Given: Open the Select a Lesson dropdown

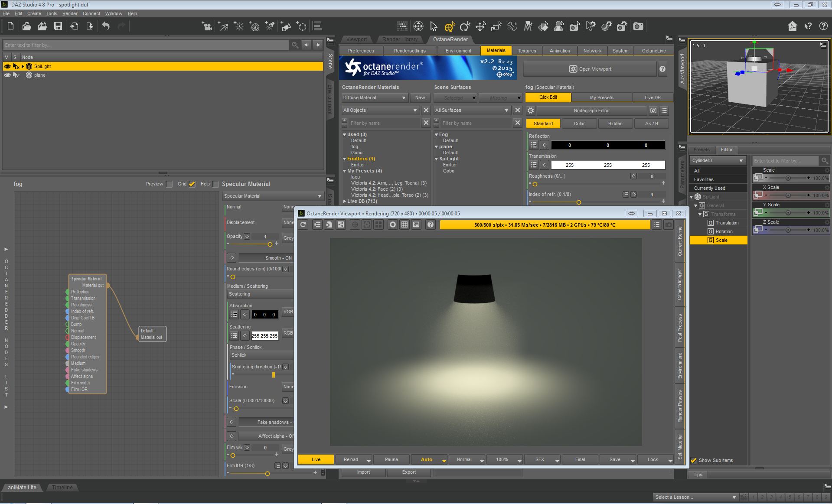Looking at the screenshot, I should 695,497.
